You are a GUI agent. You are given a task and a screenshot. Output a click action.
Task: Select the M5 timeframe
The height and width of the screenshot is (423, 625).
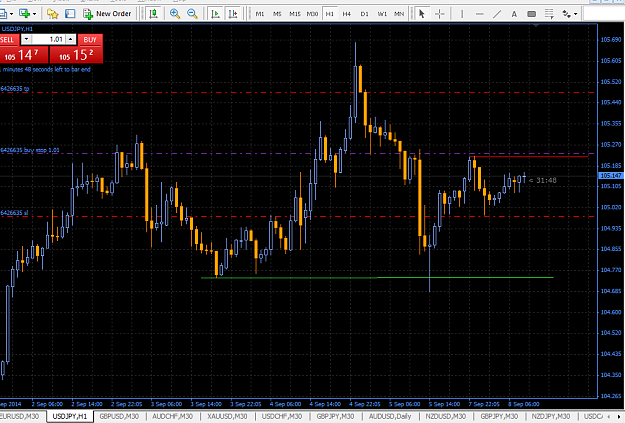point(277,14)
